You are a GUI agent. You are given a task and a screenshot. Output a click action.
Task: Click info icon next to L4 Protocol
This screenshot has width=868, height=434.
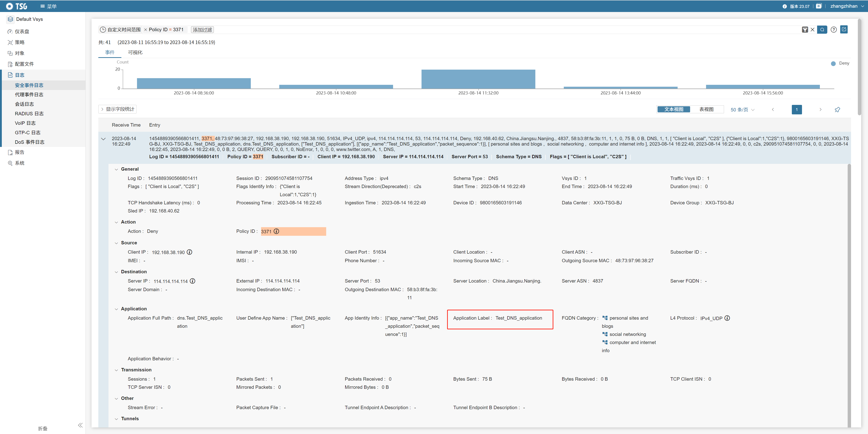pos(727,318)
